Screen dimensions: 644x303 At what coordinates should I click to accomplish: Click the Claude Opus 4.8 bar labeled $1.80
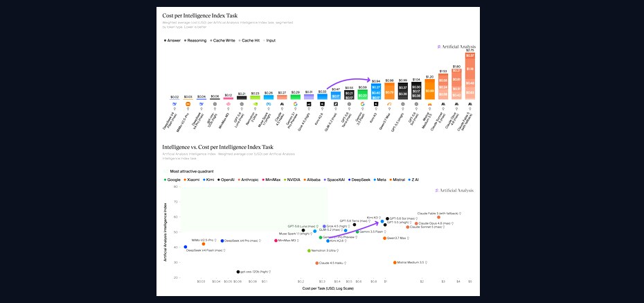(x=456, y=85)
